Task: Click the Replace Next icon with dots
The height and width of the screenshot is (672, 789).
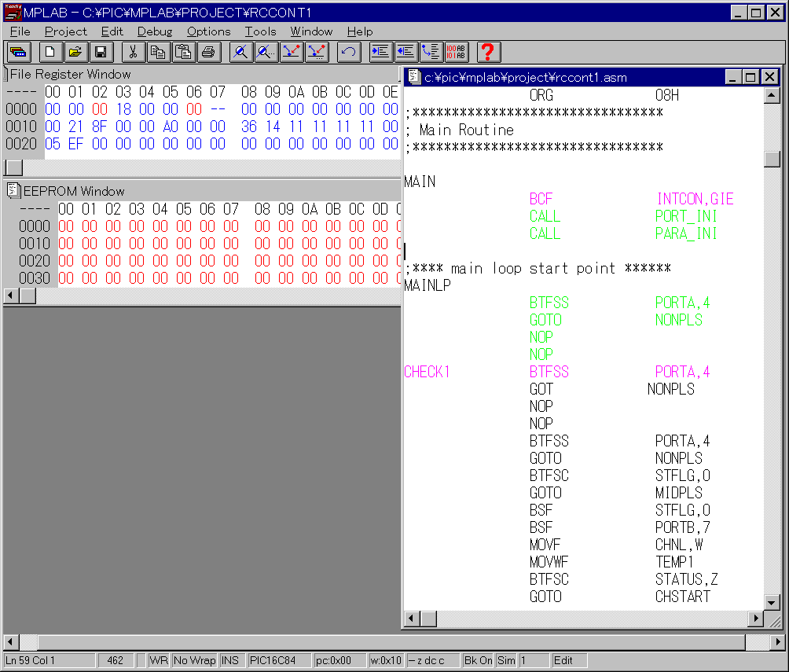Action: point(317,52)
